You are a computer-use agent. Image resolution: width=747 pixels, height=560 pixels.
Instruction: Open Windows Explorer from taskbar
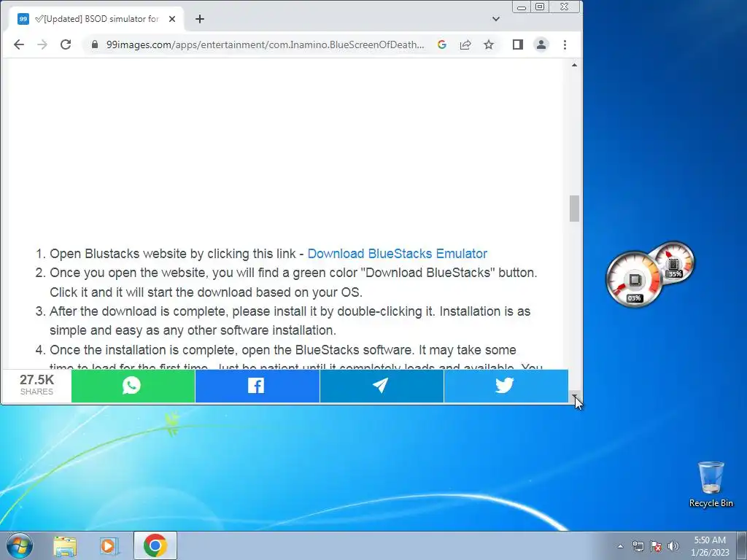[x=65, y=545]
